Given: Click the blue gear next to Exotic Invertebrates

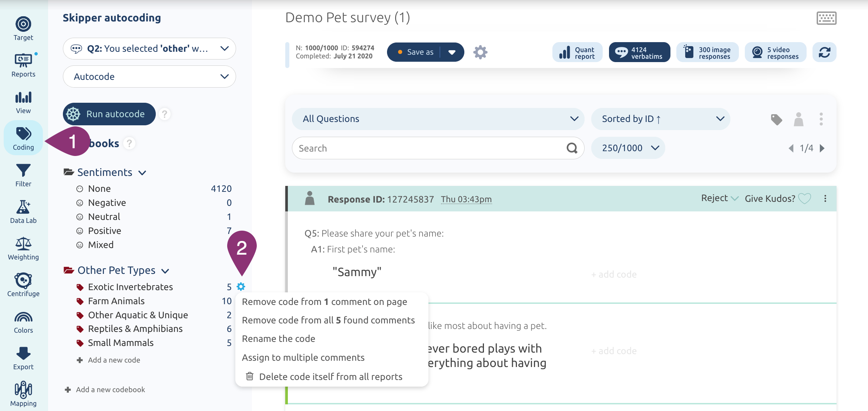Looking at the screenshot, I should pos(241,286).
